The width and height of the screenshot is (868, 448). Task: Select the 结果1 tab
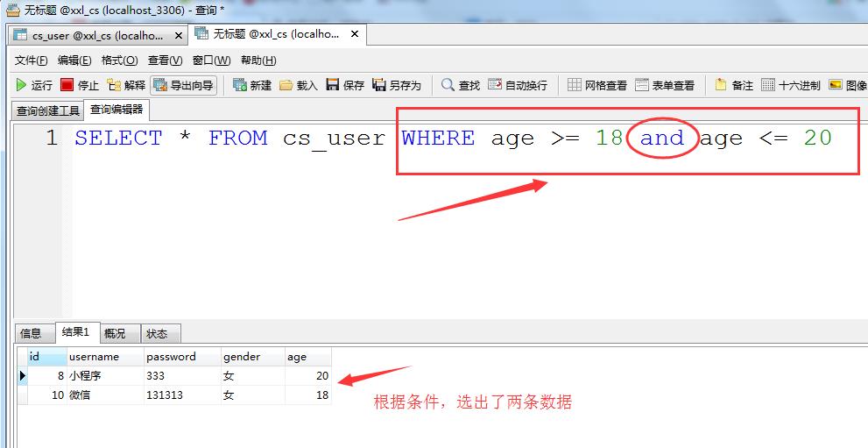tap(76, 332)
